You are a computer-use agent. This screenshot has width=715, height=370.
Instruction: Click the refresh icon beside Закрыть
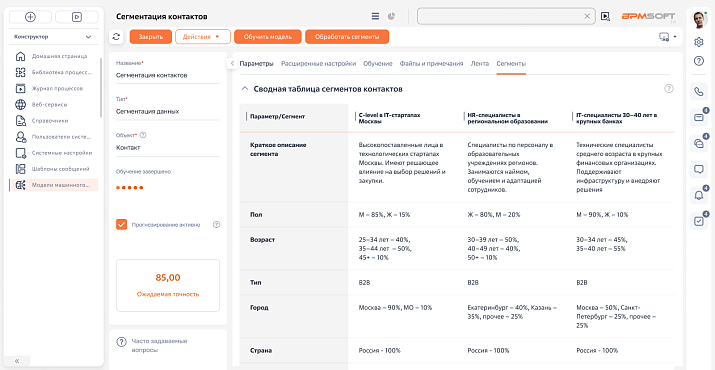[116, 37]
